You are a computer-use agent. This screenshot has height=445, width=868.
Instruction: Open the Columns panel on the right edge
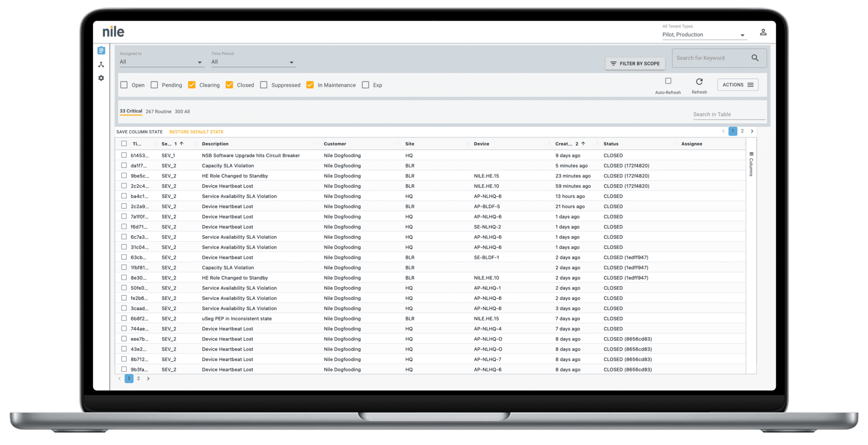tap(751, 165)
